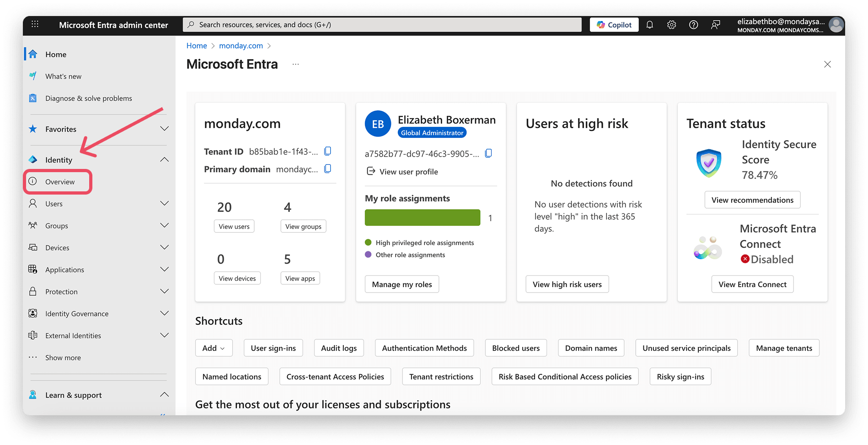
Task: Click the Microsoft Entra Connect icon
Action: [707, 248]
